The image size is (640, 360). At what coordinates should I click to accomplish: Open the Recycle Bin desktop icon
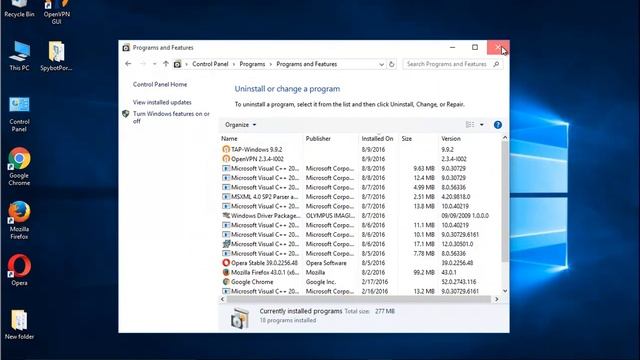coord(19,9)
